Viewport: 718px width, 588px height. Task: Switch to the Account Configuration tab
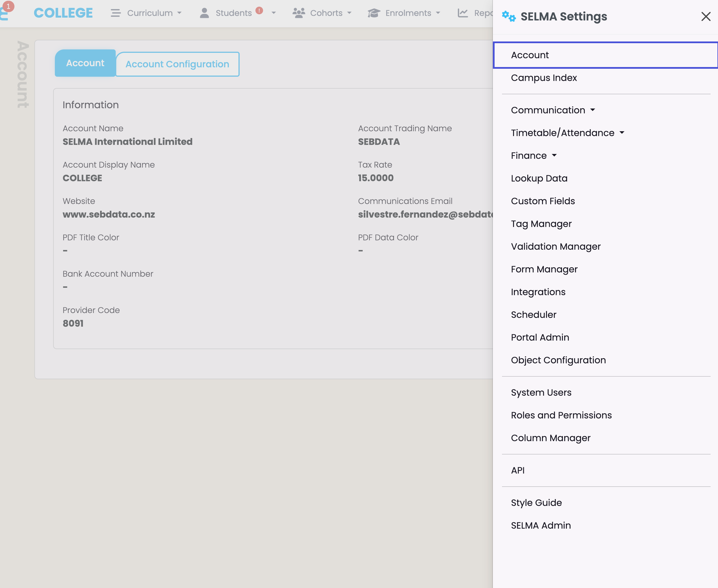(177, 64)
